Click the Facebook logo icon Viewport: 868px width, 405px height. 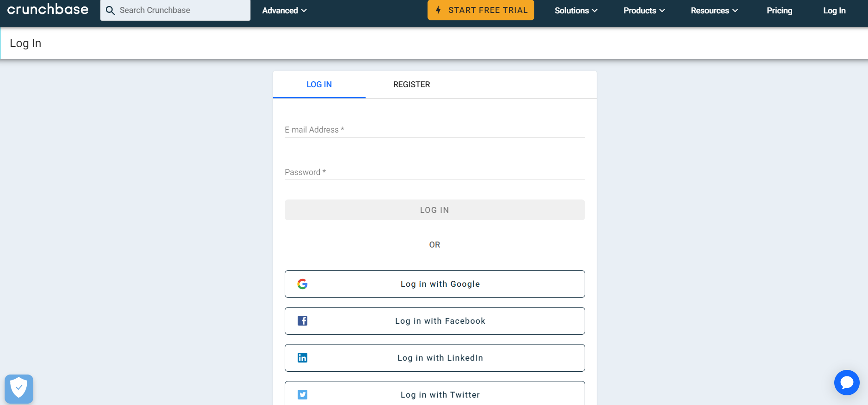302,321
